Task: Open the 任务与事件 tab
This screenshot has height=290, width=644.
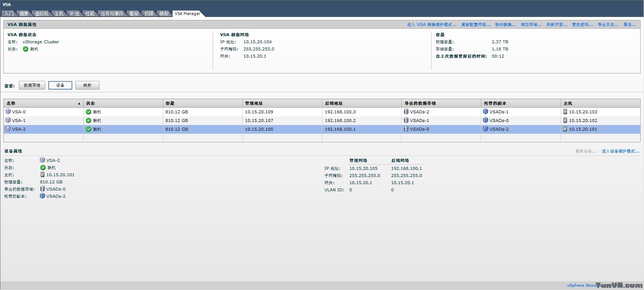Action: tap(112, 14)
